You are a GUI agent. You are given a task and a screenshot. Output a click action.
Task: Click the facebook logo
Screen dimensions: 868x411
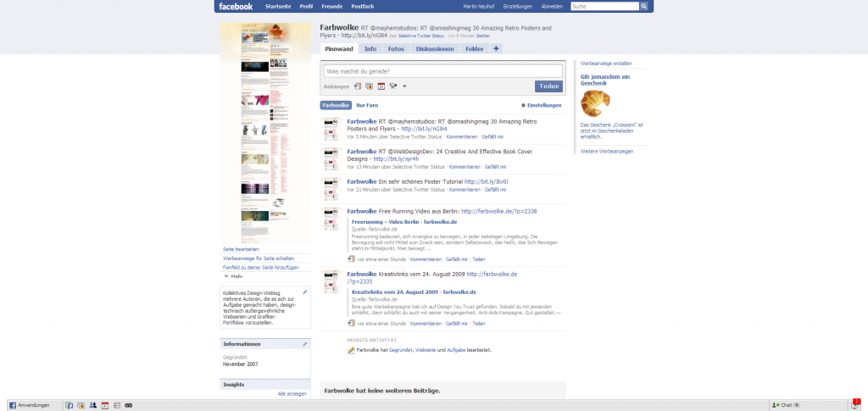pyautogui.click(x=236, y=7)
